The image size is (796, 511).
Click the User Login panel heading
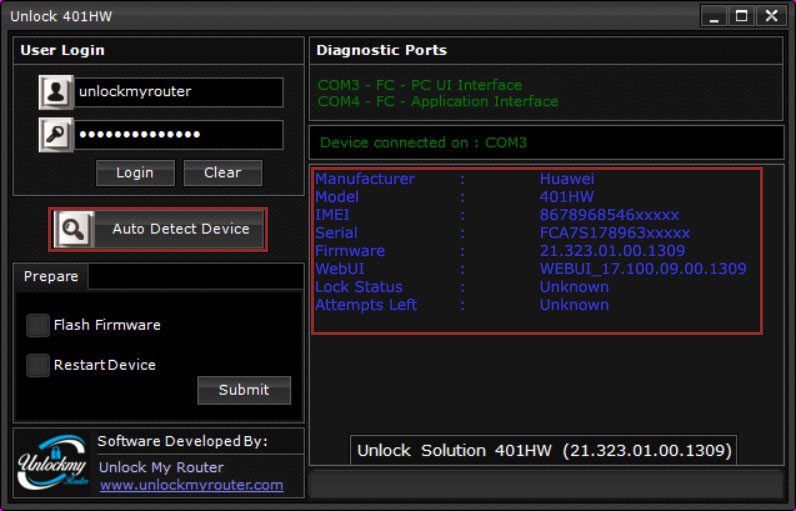pyautogui.click(x=62, y=51)
